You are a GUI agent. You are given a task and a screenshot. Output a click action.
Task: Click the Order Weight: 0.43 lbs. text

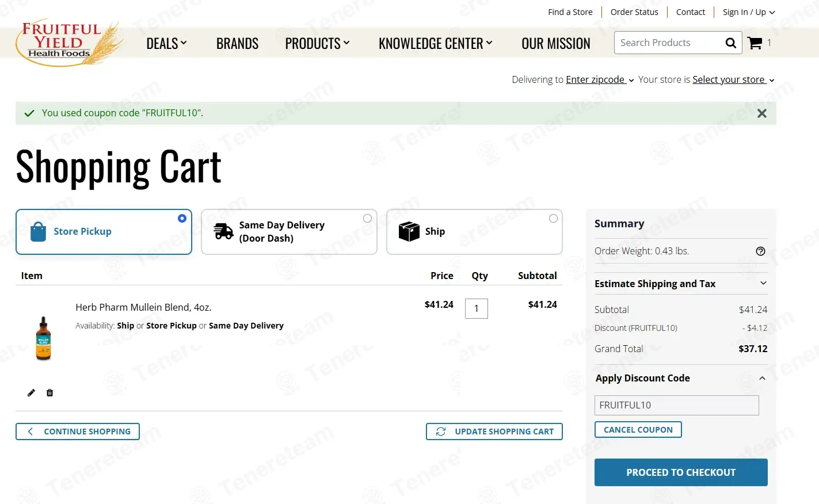[x=642, y=251]
